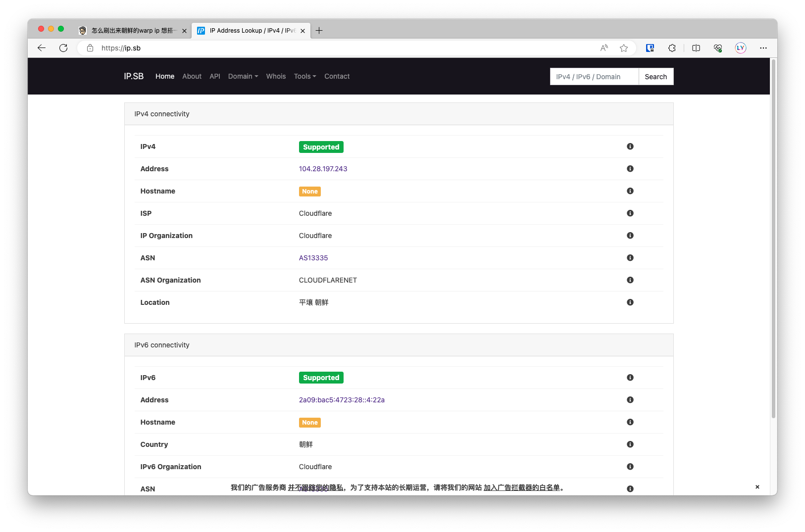Open the Contact page

[337, 76]
